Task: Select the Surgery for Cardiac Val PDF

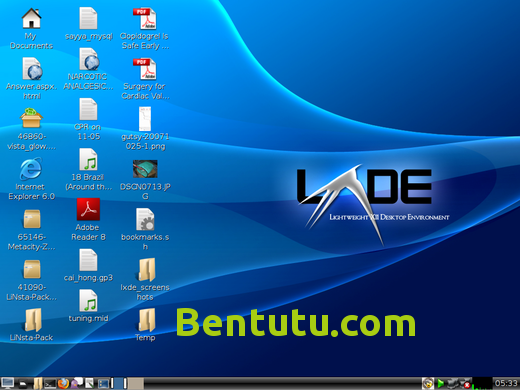Action: [145, 79]
